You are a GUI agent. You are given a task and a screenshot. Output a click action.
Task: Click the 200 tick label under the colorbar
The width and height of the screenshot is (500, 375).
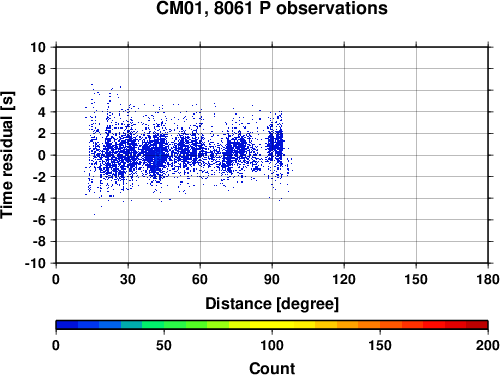(x=488, y=345)
